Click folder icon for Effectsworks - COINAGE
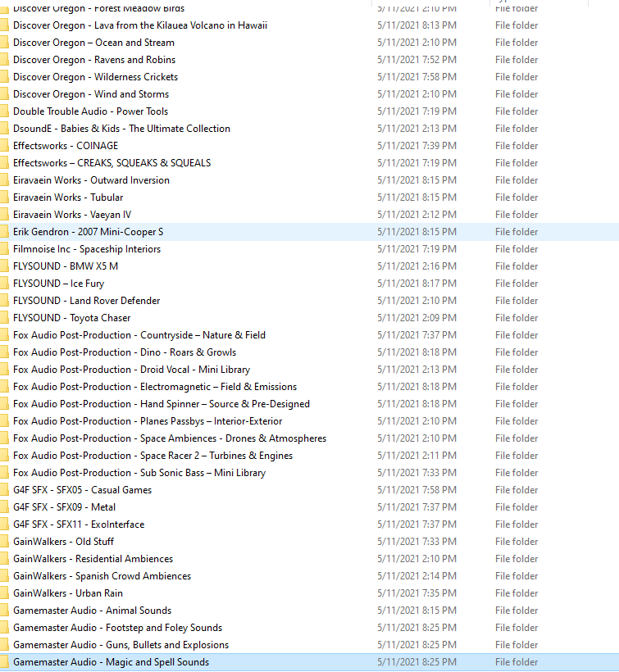Image resolution: width=619 pixels, height=672 pixels. (4, 146)
